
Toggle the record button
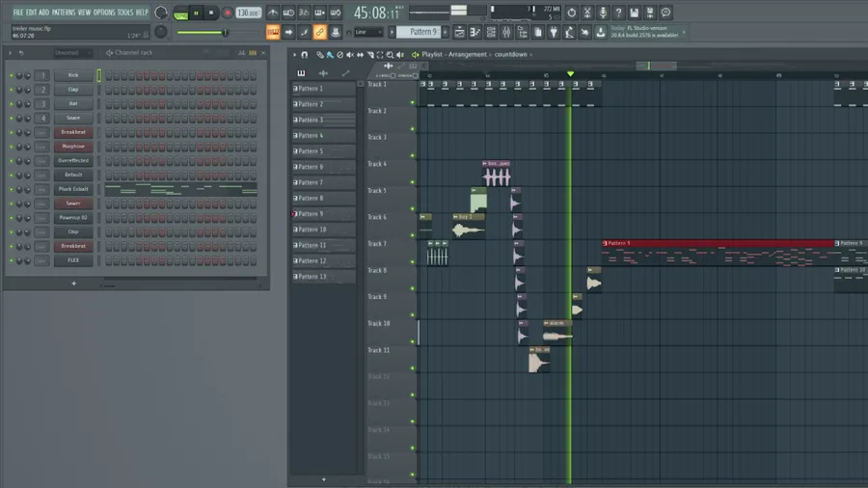[227, 13]
